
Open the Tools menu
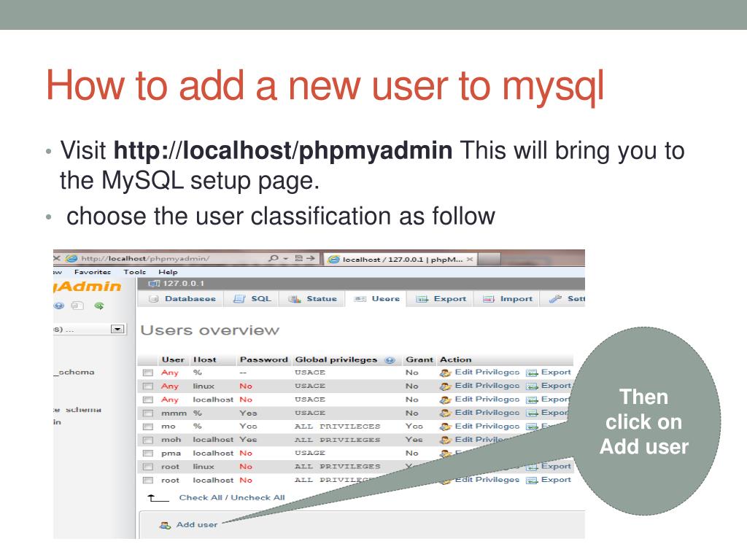coord(135,272)
